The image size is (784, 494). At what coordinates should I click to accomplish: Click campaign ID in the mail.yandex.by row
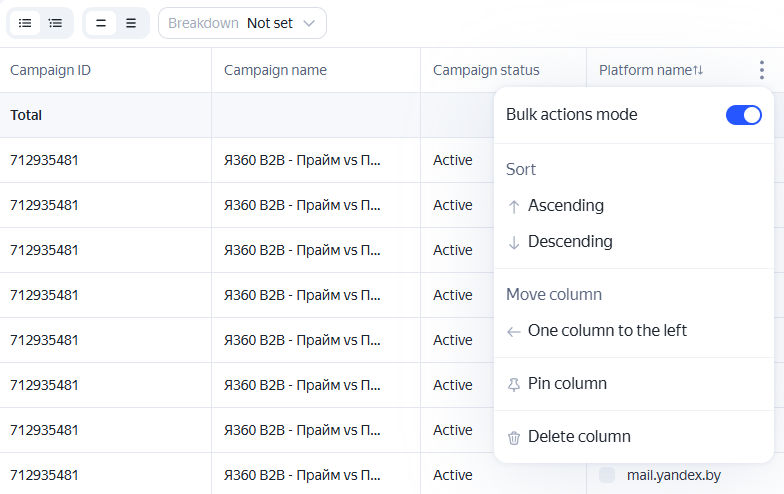pos(44,475)
